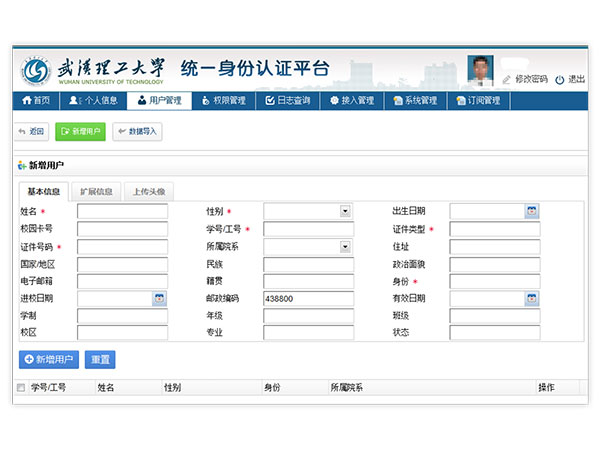The height and width of the screenshot is (450, 600).
Task: Click the 数据导入 button
Action: [137, 131]
